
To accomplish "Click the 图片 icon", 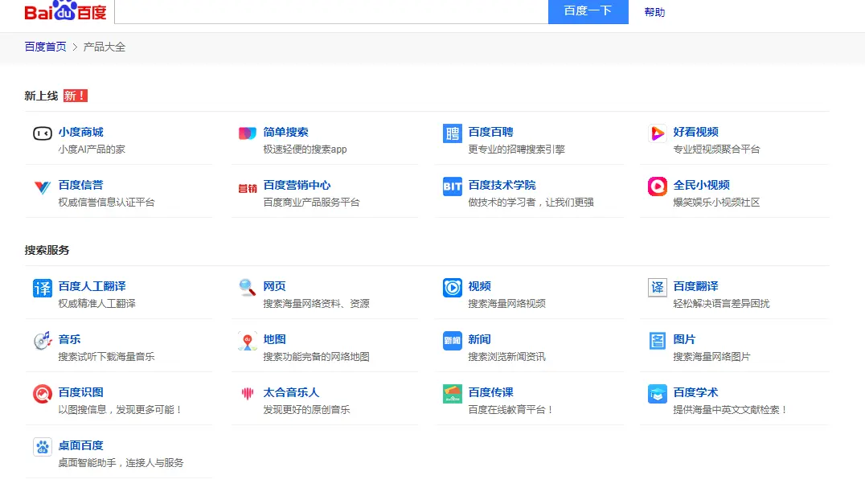I will click(657, 341).
